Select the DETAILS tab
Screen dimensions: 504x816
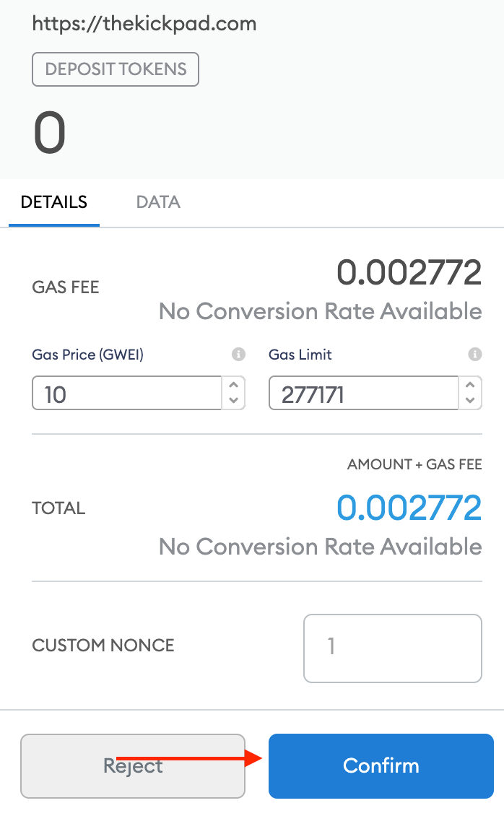[53, 202]
